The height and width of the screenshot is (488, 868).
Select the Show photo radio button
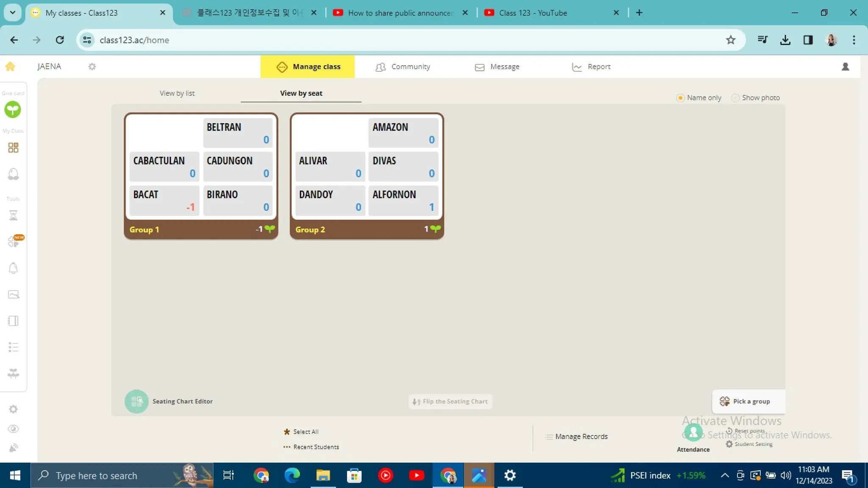click(x=735, y=98)
